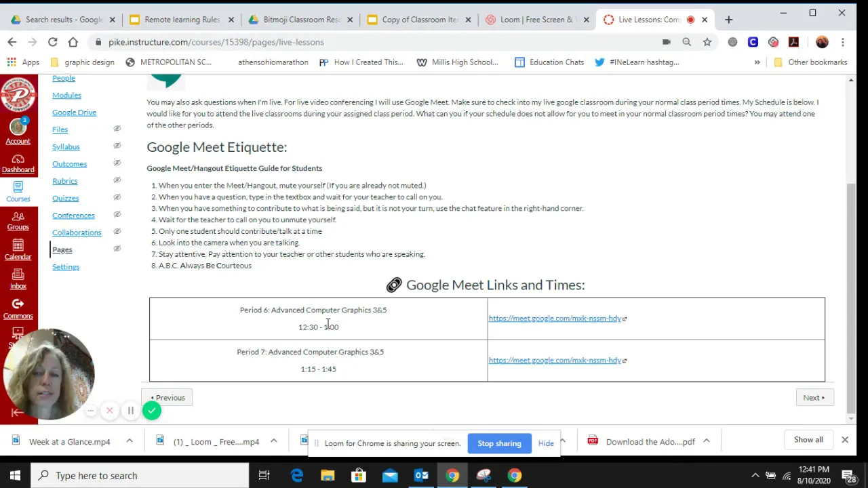Hide the Loom sharing notice
The width and height of the screenshot is (868, 488).
tap(546, 443)
